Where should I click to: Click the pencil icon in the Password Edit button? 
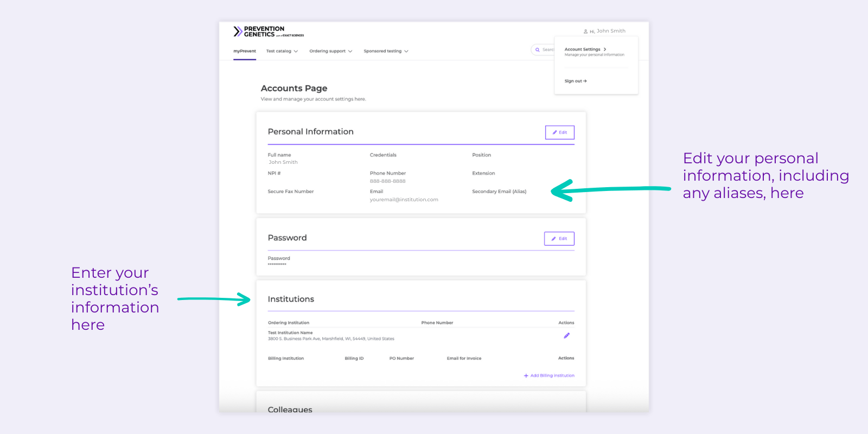[x=553, y=239]
